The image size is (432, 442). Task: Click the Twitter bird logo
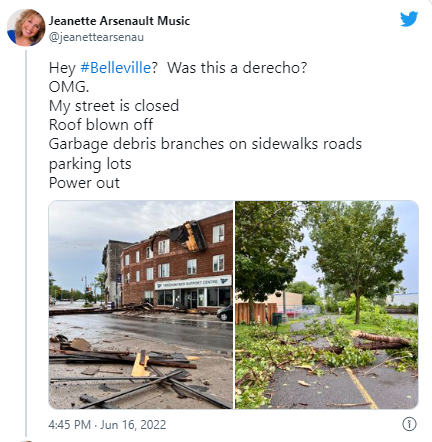[409, 19]
